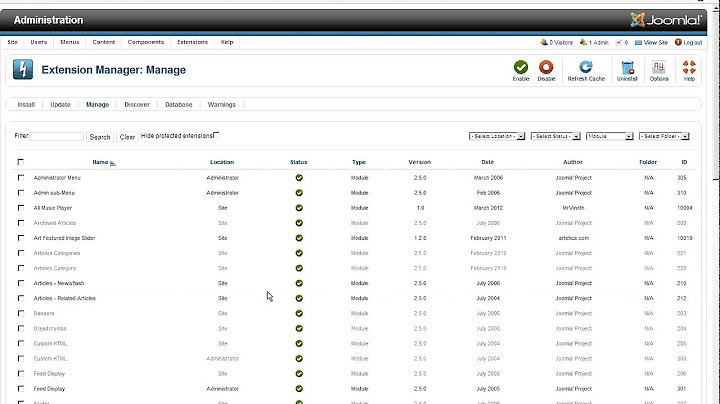Viewport: 720px width, 404px height.
Task: Check the Admin sub-Menu row checkbox
Action: tap(21, 193)
